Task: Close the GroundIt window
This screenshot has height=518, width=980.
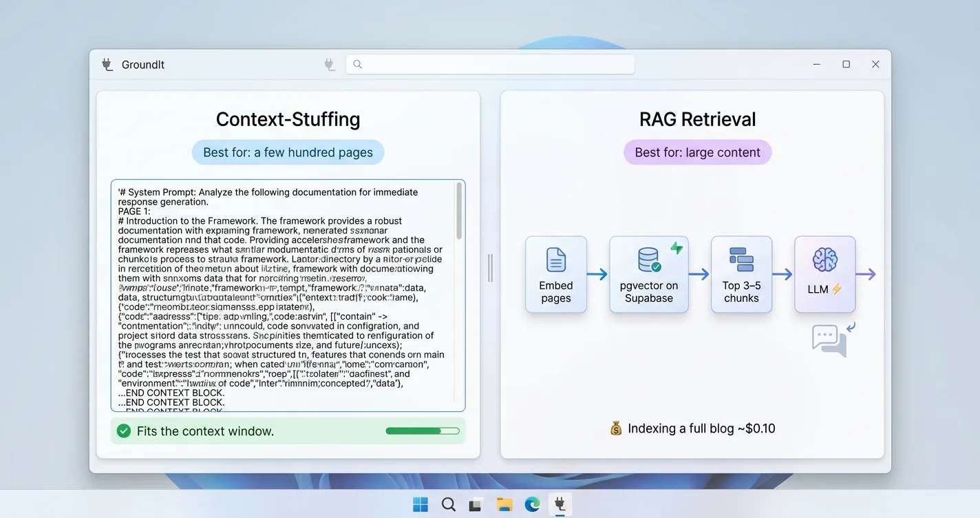Action: click(x=875, y=64)
